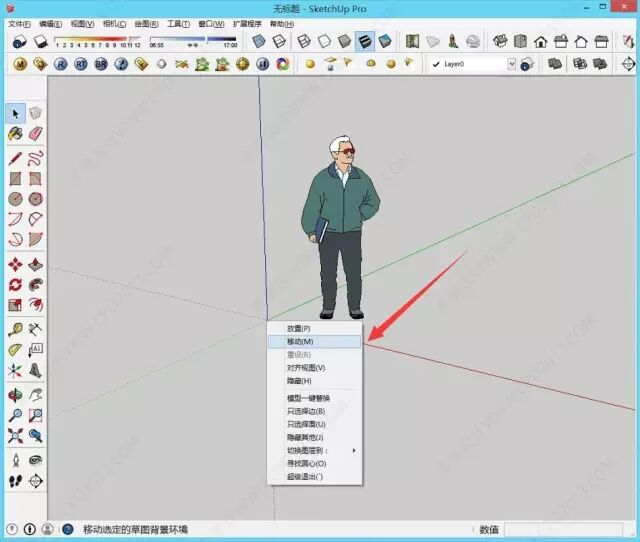Choose 对齐视图(V) in the context menu

(315, 368)
